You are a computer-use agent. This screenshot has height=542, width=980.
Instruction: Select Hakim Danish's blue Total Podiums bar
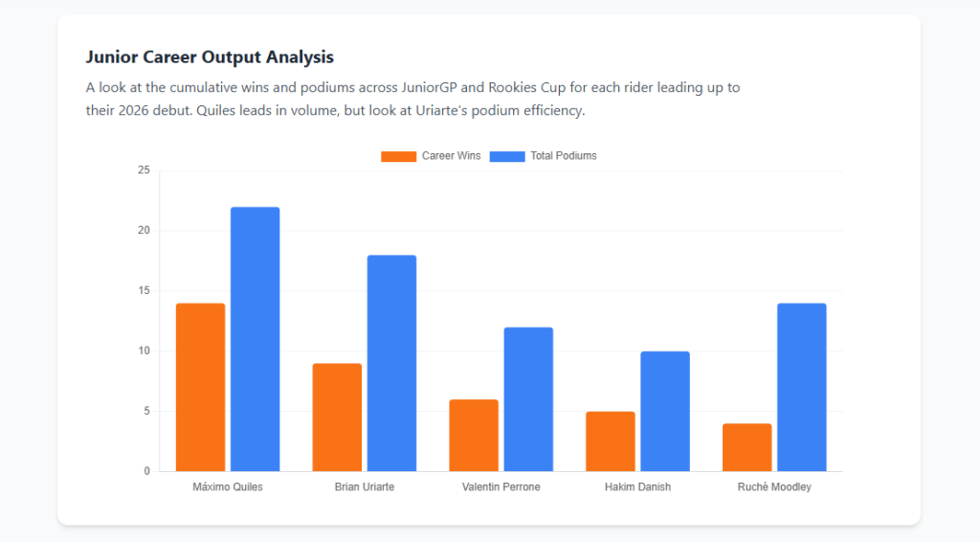(x=665, y=411)
